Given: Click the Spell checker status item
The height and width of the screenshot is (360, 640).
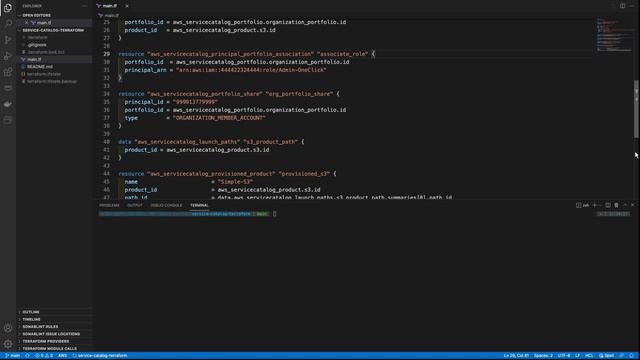Looking at the screenshot, I should 607,356.
